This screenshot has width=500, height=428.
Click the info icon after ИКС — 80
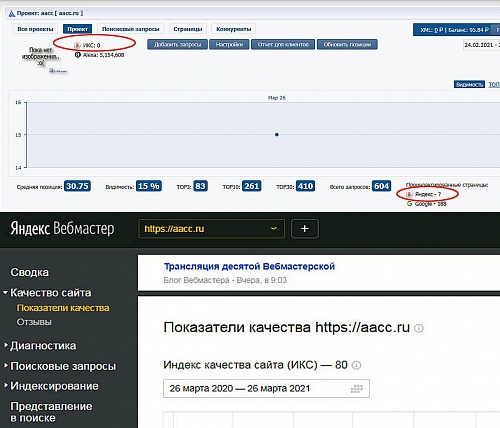356,365
